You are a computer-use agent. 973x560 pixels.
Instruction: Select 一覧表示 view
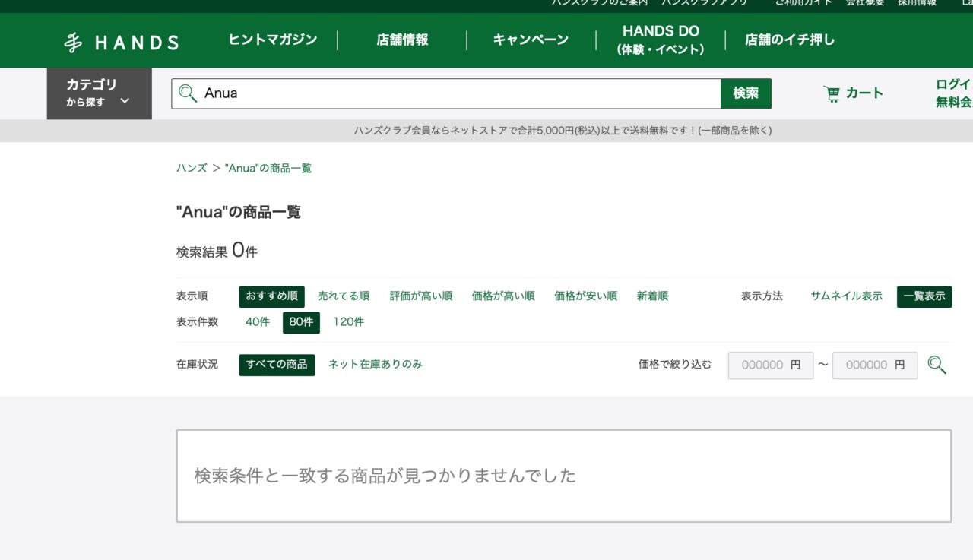tap(924, 296)
